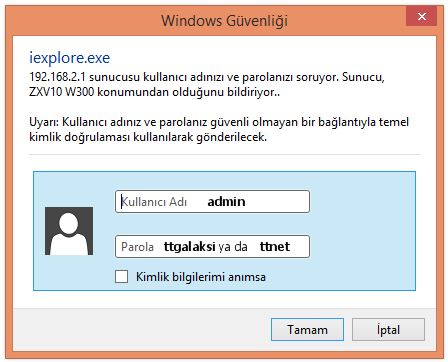The height and width of the screenshot is (362, 448).
Task: Click the Parola placeholder label
Action: (137, 247)
